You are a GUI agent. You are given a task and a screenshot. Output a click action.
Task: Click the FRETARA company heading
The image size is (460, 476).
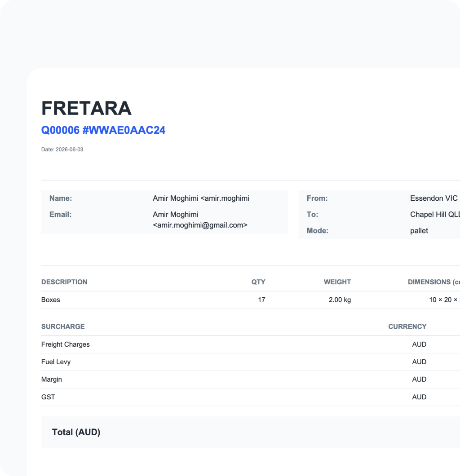86,108
